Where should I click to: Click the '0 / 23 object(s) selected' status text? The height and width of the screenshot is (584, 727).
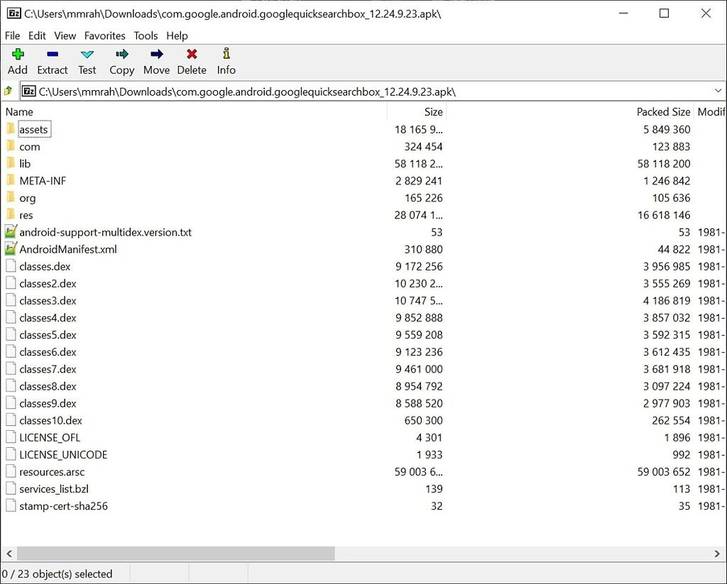click(x=57, y=574)
